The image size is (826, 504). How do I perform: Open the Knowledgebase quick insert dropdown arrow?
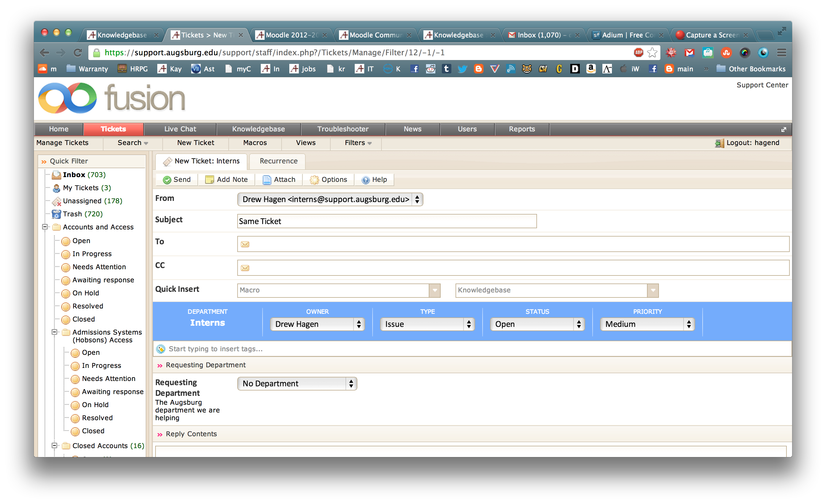point(653,291)
